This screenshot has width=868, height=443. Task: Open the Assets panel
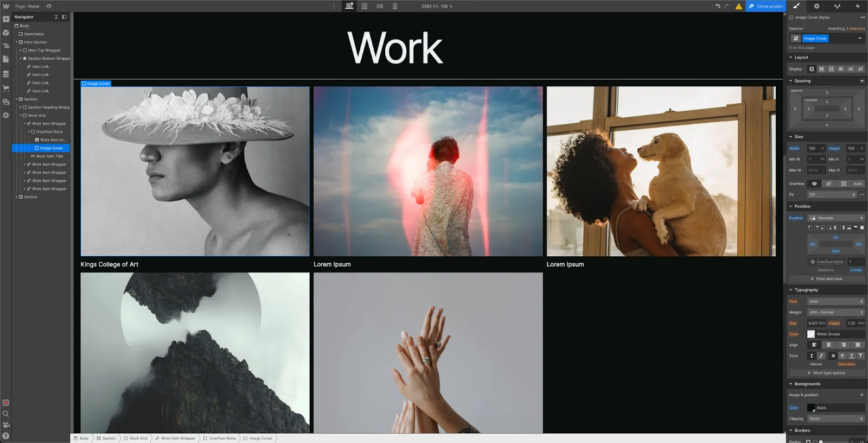point(6,102)
